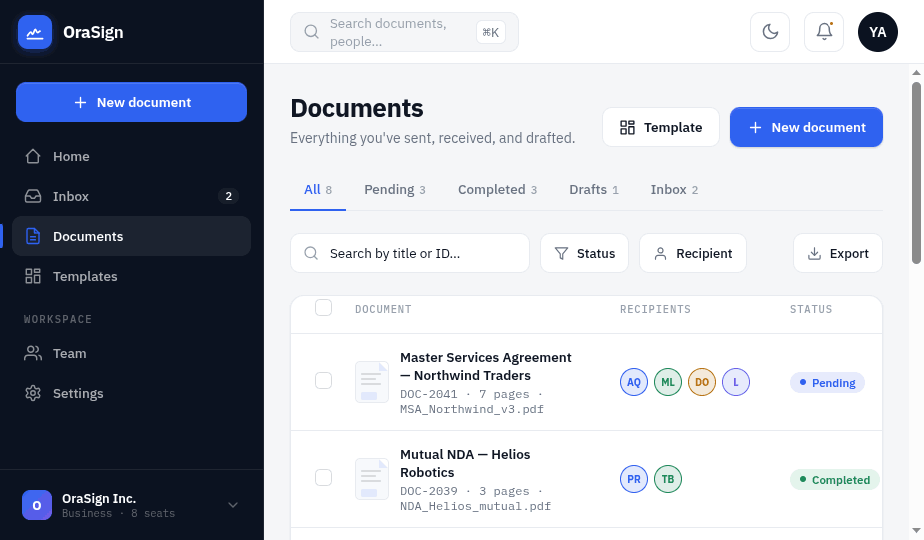Switch to the Pending tab
The height and width of the screenshot is (540, 924).
click(x=395, y=190)
